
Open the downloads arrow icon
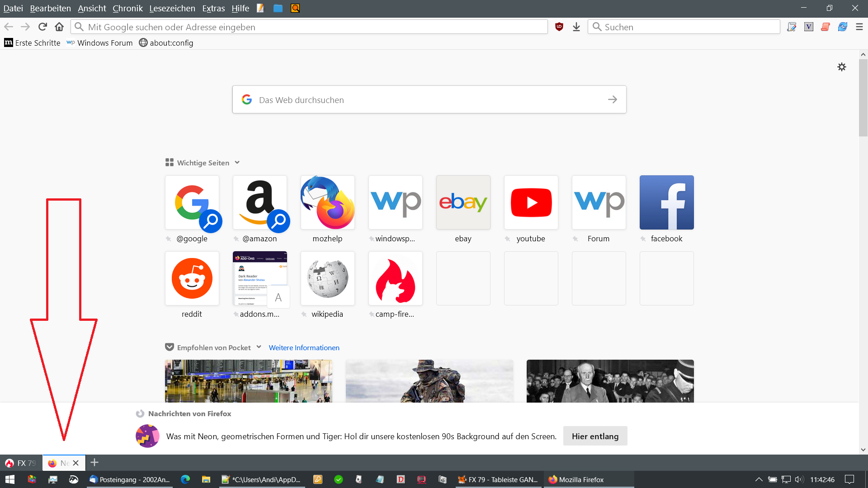point(576,27)
